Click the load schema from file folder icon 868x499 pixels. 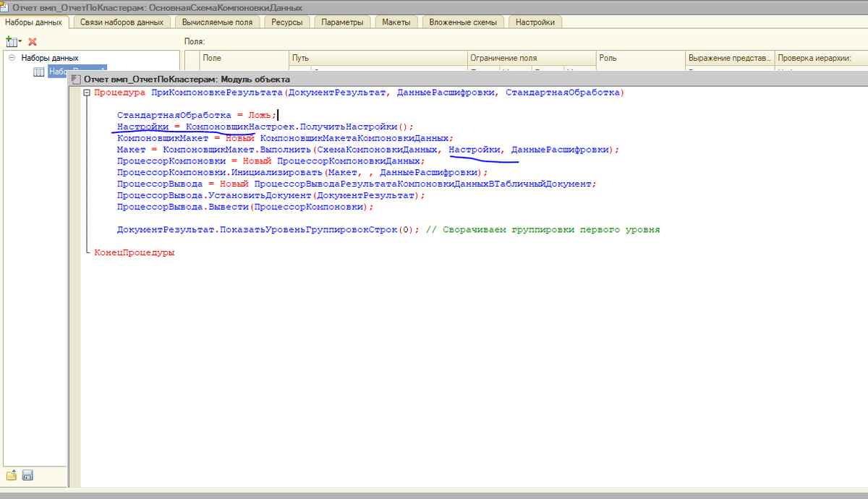(x=12, y=475)
